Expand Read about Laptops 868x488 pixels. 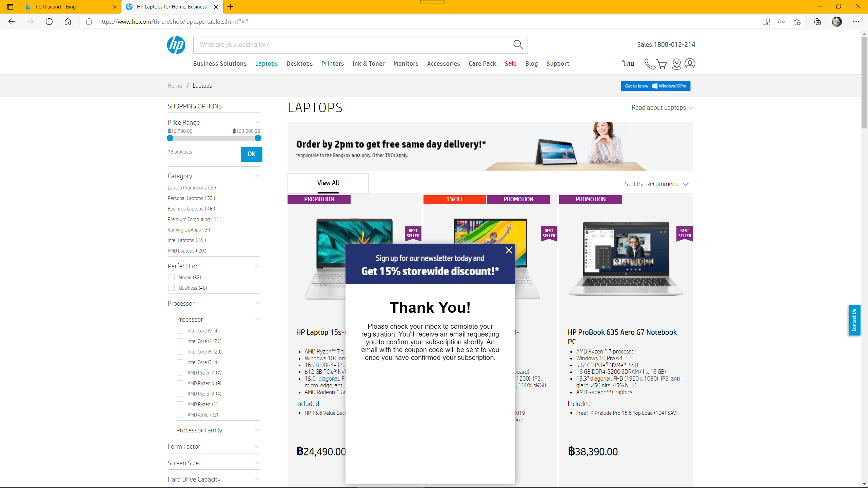(x=662, y=108)
